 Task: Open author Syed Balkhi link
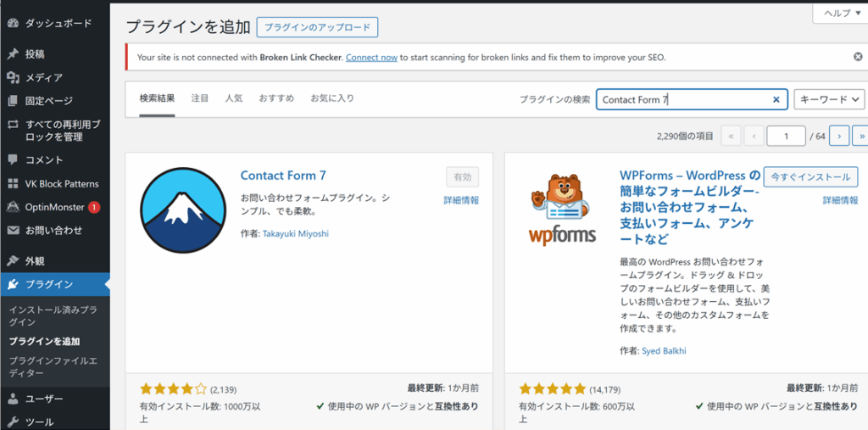click(x=665, y=351)
